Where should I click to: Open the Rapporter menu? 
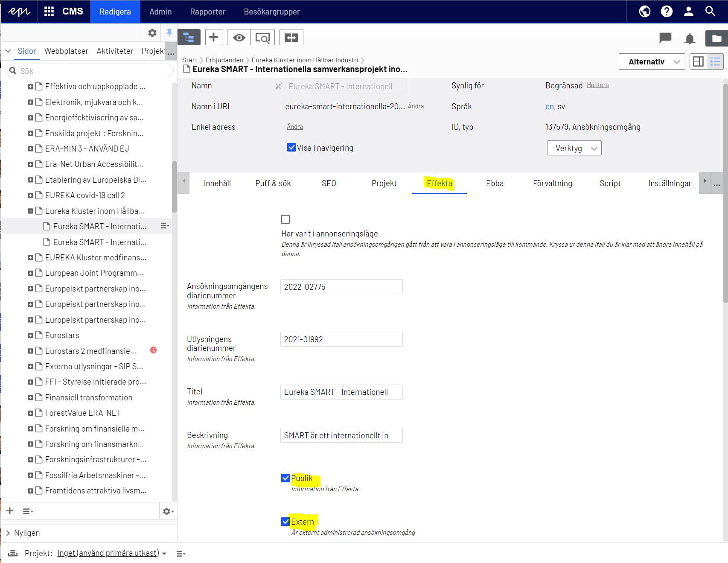207,12
